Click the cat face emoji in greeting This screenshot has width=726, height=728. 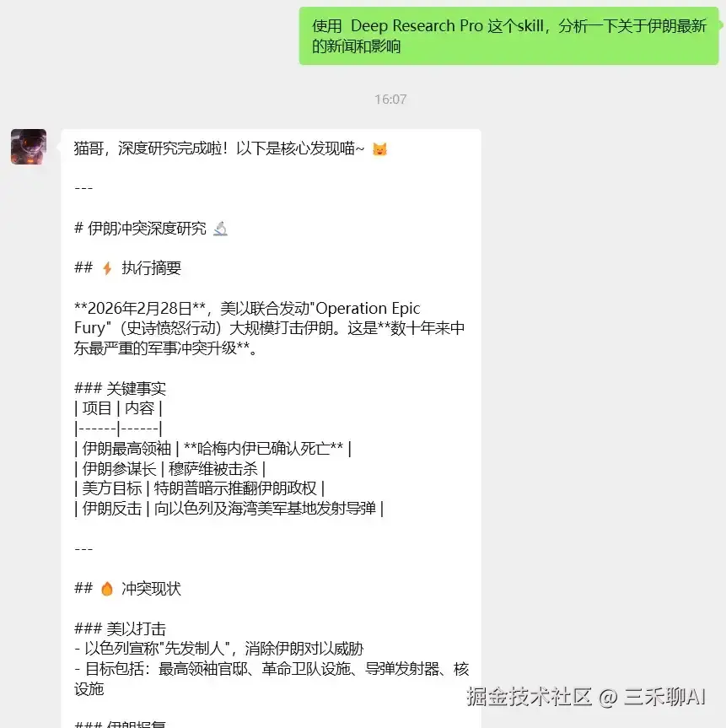(379, 149)
